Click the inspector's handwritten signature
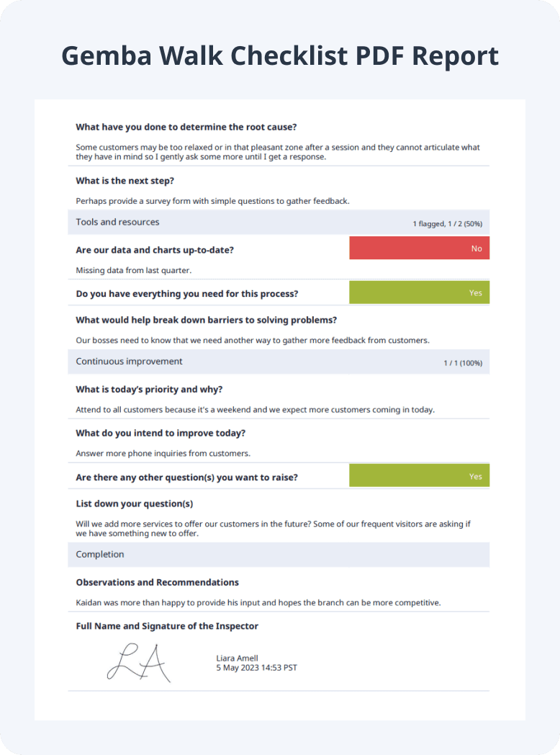560x755 pixels. tap(139, 662)
